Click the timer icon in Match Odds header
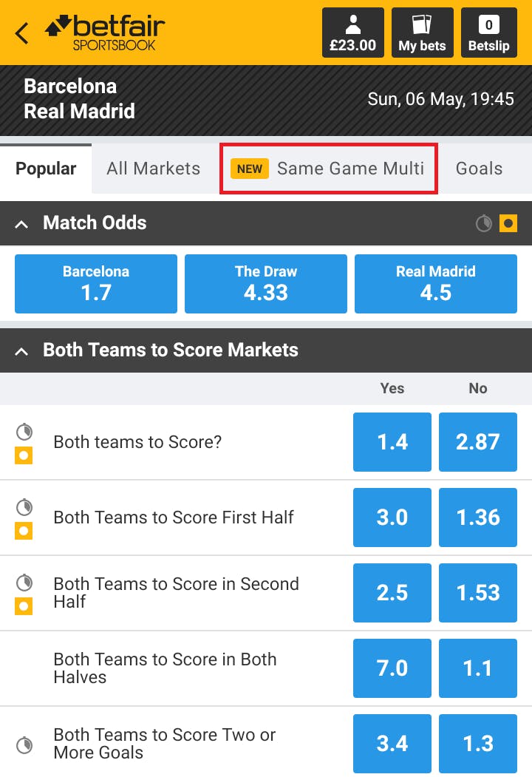The image size is (532, 777). pos(484,223)
